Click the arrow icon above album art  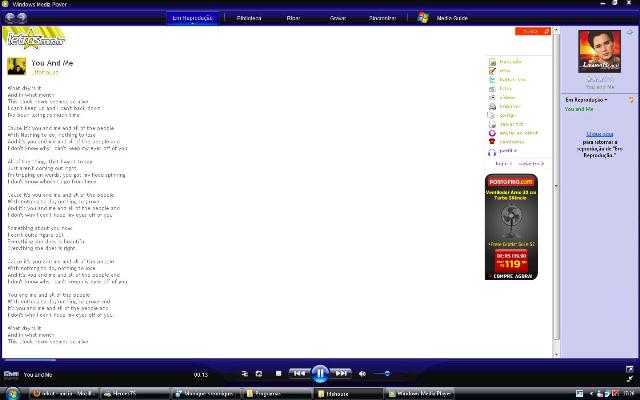pyautogui.click(x=630, y=32)
